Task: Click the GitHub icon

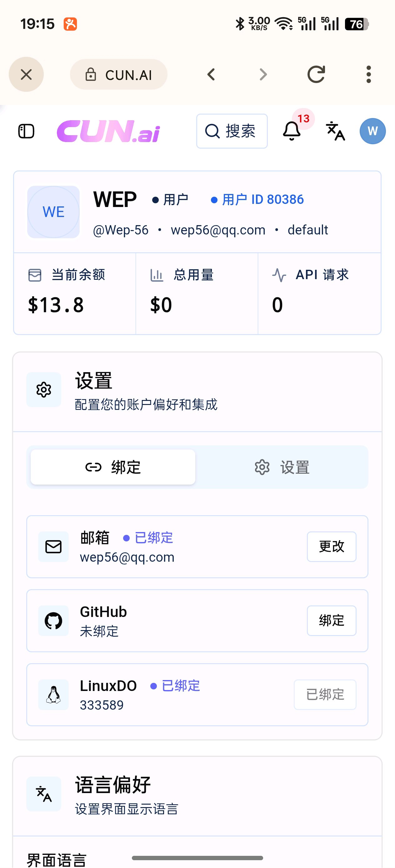Action: point(53,621)
